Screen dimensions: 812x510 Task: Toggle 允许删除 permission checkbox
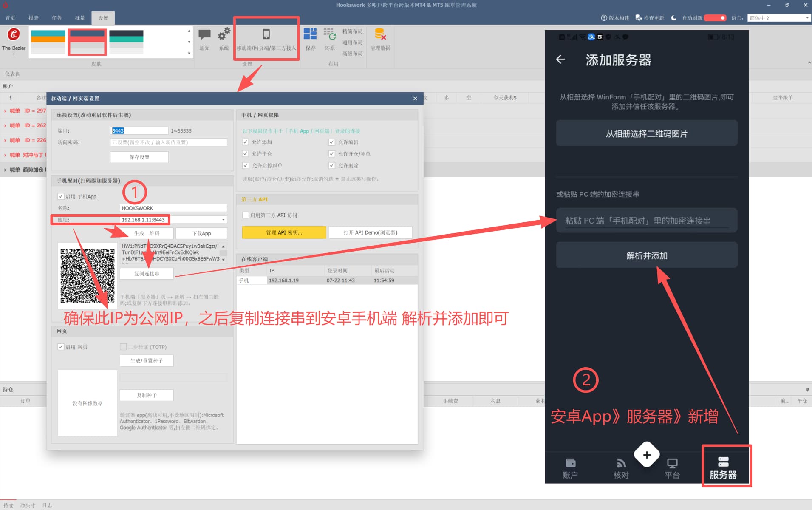332,165
